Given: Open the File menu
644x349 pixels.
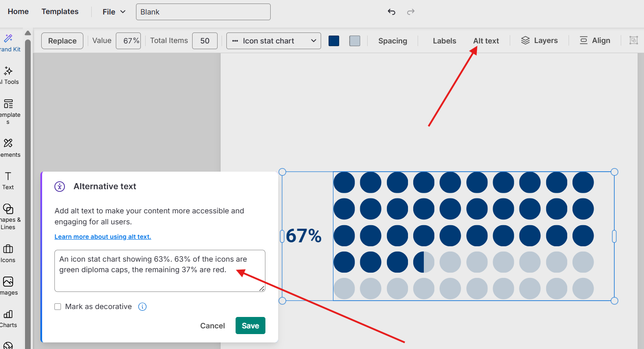Looking at the screenshot, I should click(113, 11).
